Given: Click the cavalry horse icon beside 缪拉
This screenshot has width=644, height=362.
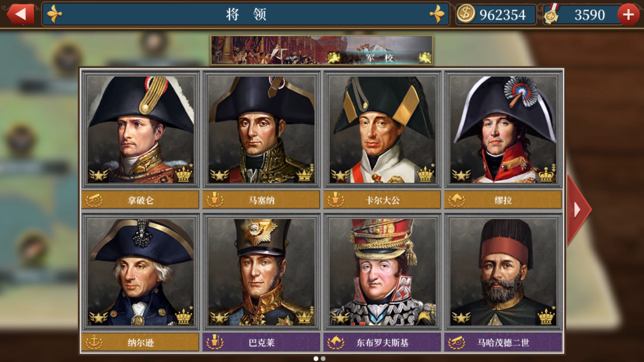Looking at the screenshot, I should (x=456, y=200).
